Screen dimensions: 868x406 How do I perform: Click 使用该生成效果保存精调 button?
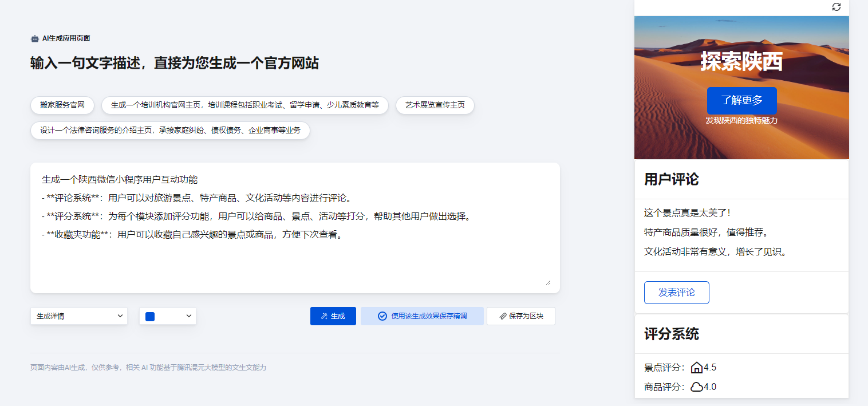(x=422, y=316)
